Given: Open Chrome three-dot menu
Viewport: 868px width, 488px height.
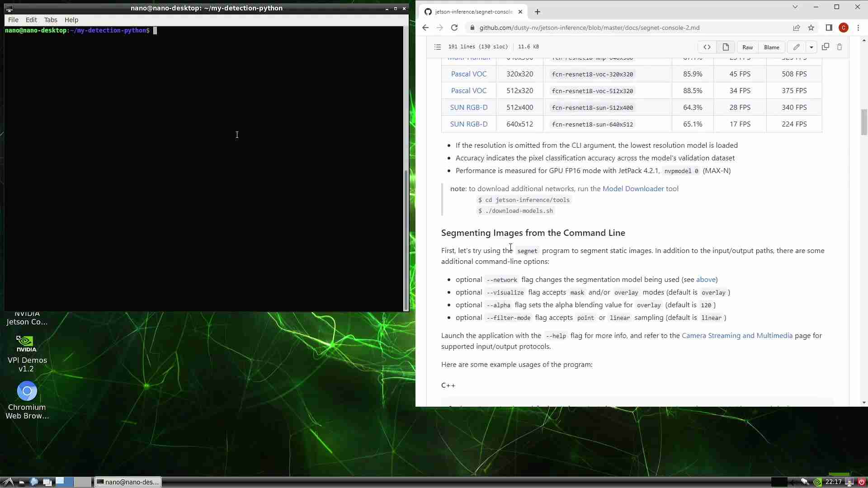Looking at the screenshot, I should (x=858, y=28).
